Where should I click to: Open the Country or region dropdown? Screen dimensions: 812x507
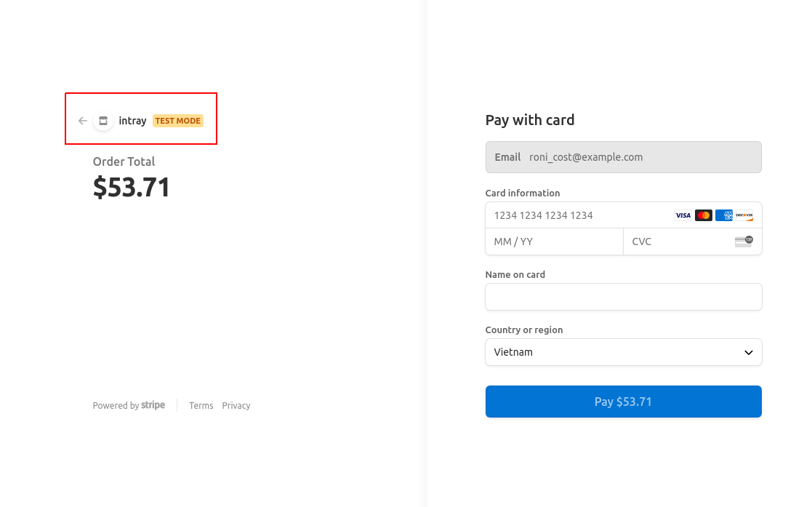tap(623, 352)
